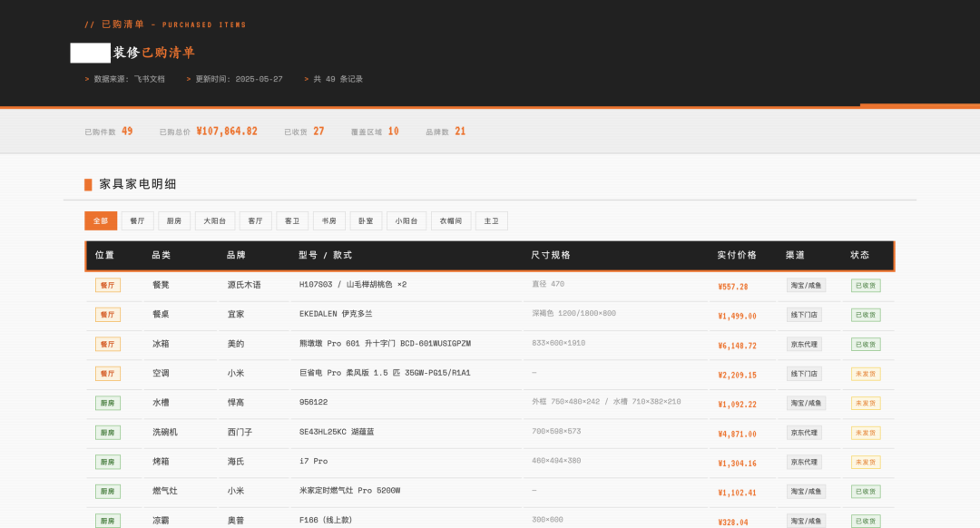Image resolution: width=980 pixels, height=528 pixels.
Task: Select the 西门子 brand cell
Action: click(240, 433)
